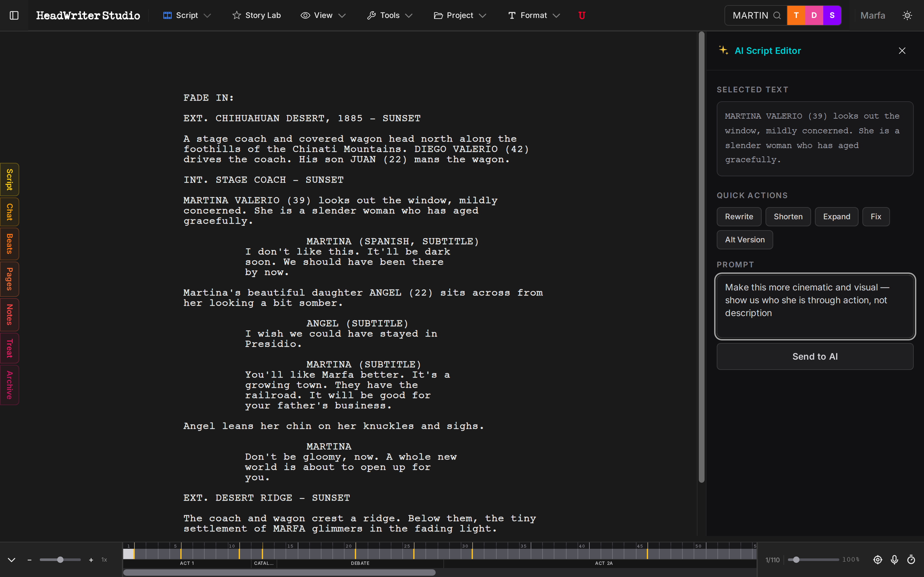Viewport: 924px width, 577px height.
Task: Adjust the playback speed slider
Action: 60,559
